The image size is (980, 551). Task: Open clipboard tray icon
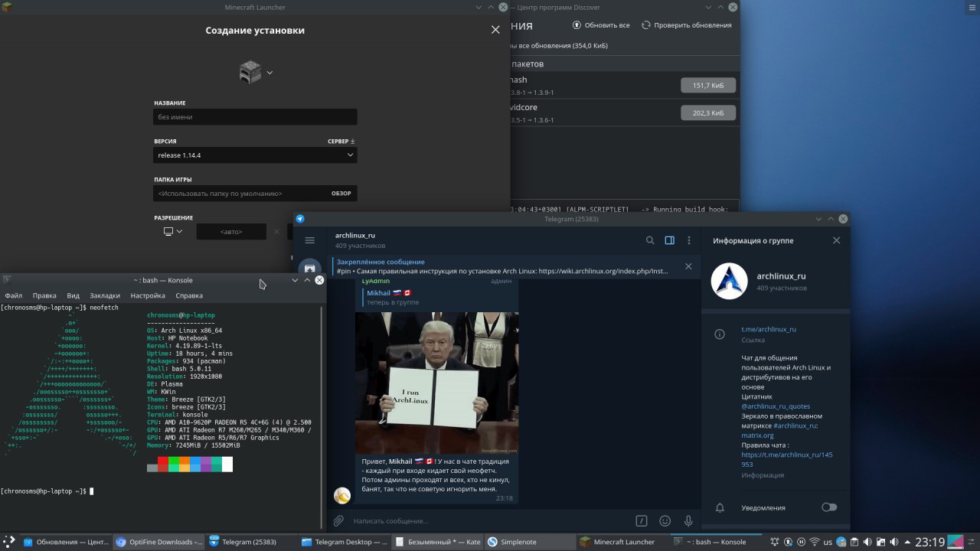(855, 542)
